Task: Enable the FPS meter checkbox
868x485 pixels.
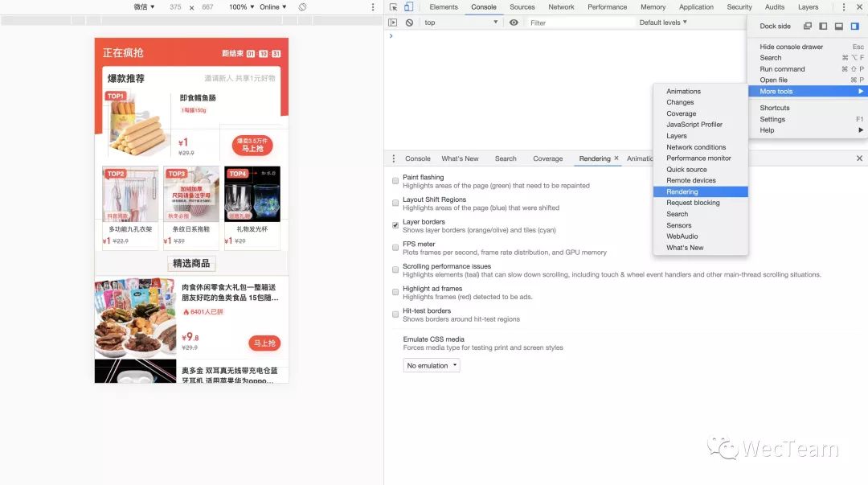Action: point(395,247)
